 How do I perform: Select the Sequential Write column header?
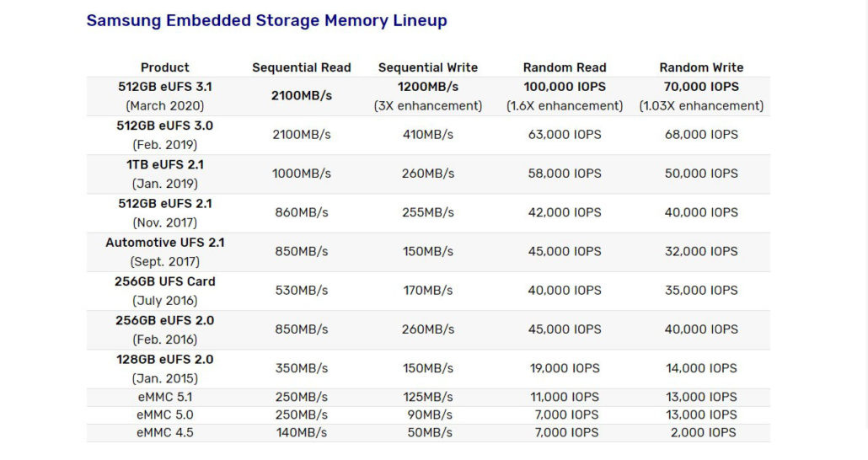[428, 67]
